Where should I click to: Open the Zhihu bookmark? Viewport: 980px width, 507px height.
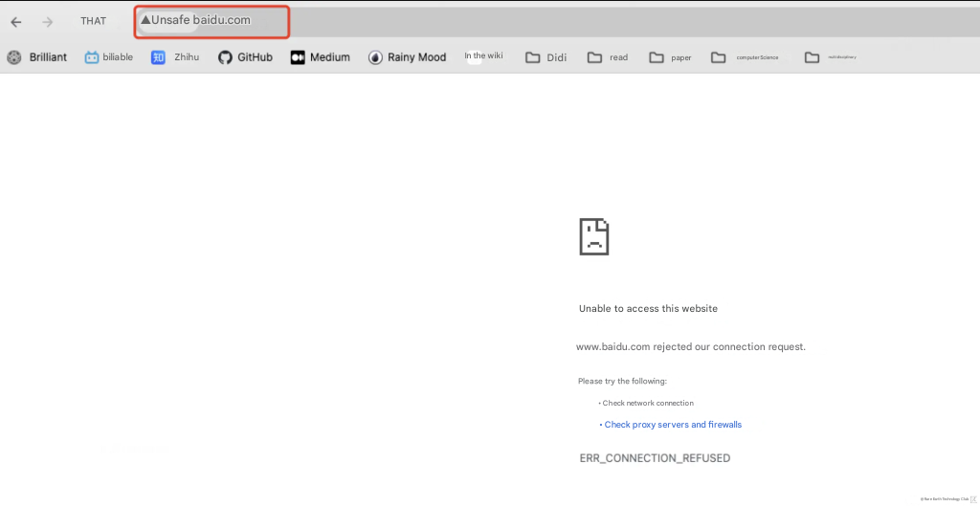175,57
